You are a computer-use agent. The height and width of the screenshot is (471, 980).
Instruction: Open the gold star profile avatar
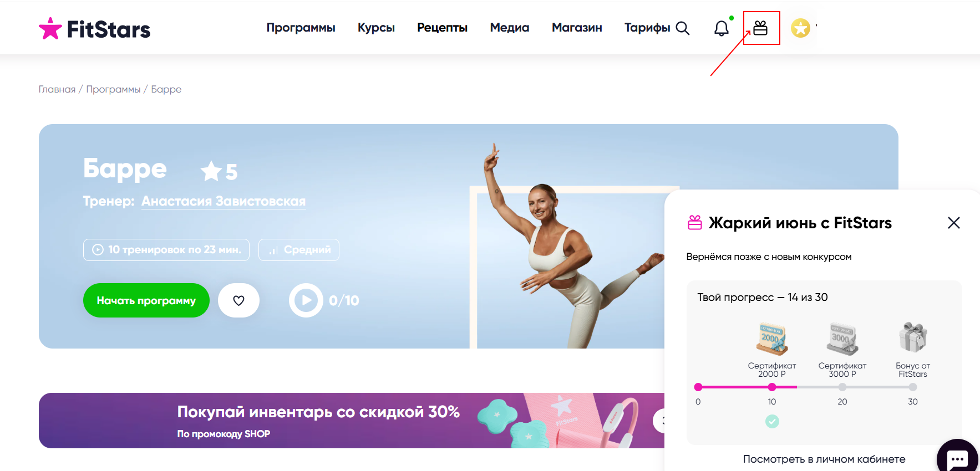click(800, 28)
